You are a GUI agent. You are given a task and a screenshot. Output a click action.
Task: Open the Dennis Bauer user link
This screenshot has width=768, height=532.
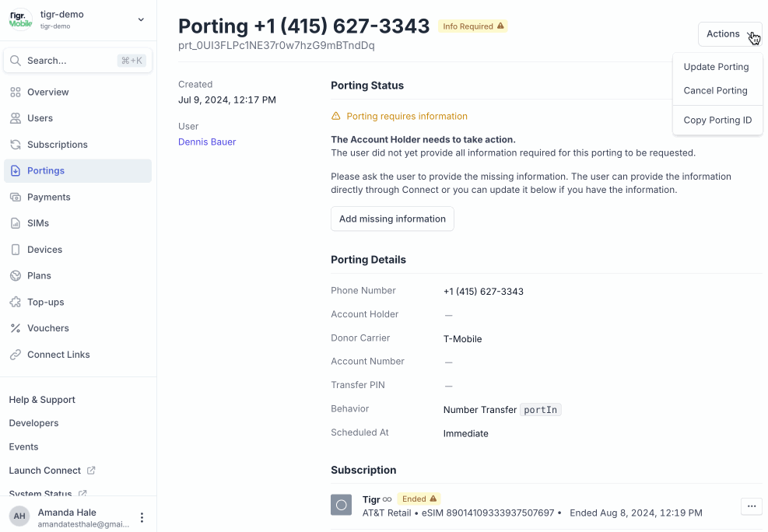point(207,142)
